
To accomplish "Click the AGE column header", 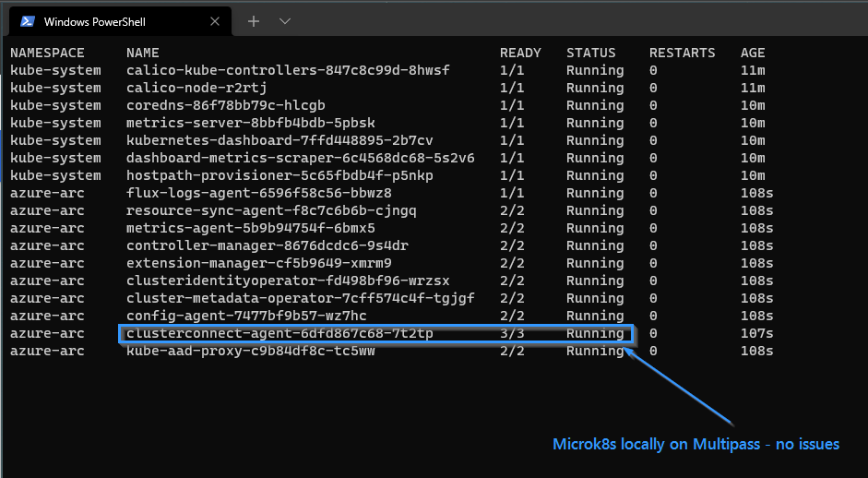I will coord(753,54).
